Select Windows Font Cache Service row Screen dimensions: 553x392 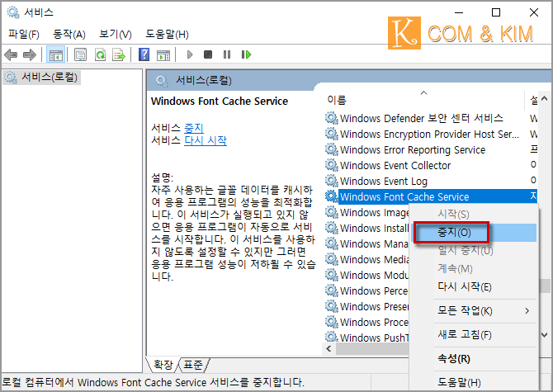tap(430, 196)
